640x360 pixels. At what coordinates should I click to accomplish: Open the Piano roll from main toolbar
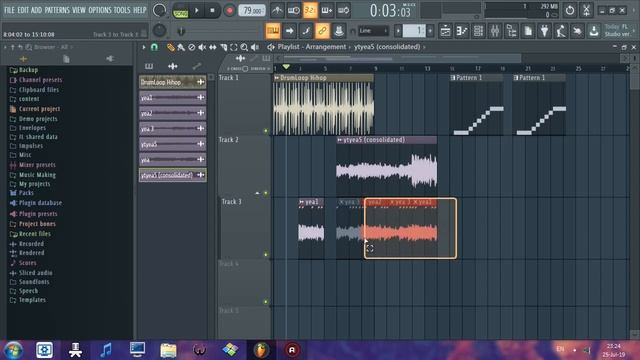click(x=462, y=31)
